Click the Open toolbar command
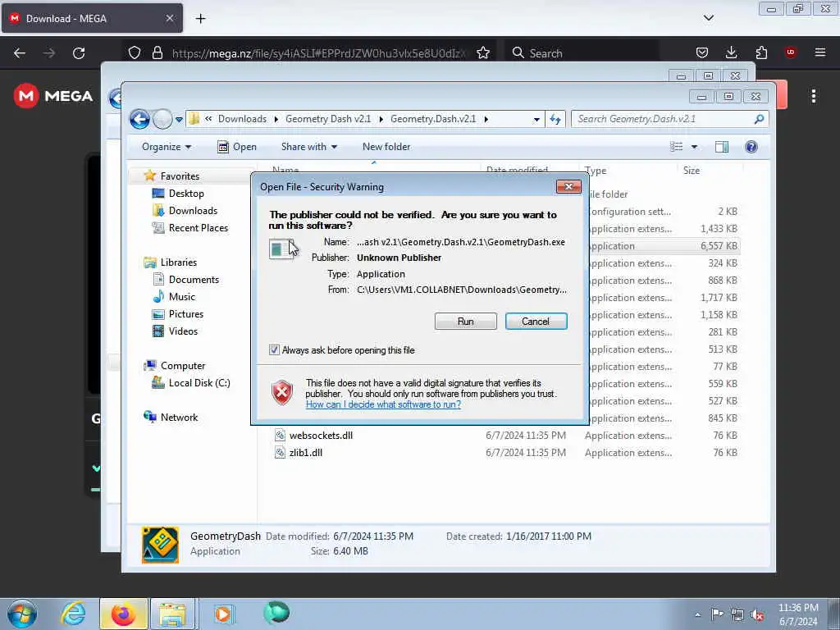 pos(237,147)
